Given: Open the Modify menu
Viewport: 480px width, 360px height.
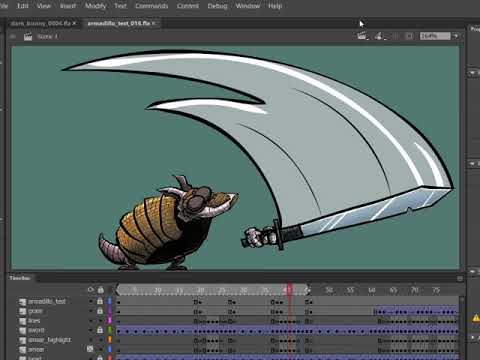Looking at the screenshot, I should click(x=96, y=6).
